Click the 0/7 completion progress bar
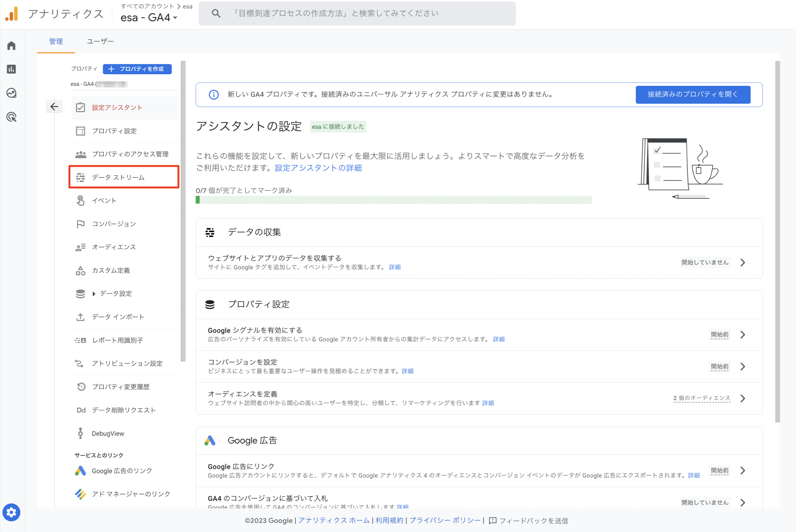This screenshot has width=796, height=532. click(394, 200)
